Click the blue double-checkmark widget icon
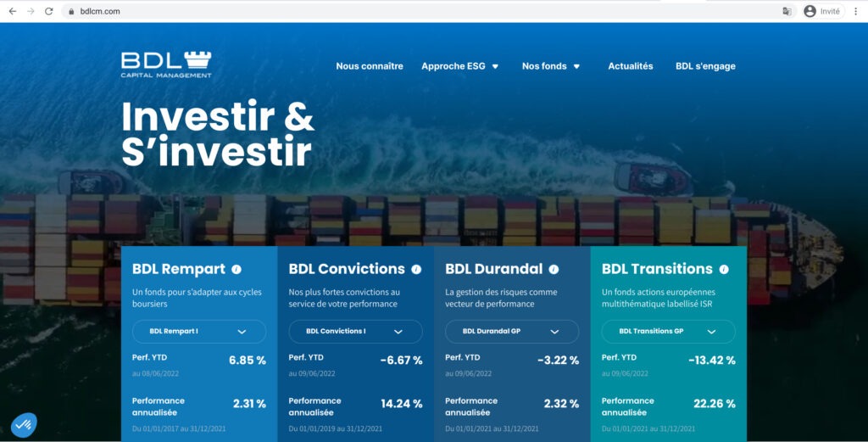The width and height of the screenshot is (868, 442). click(x=24, y=425)
